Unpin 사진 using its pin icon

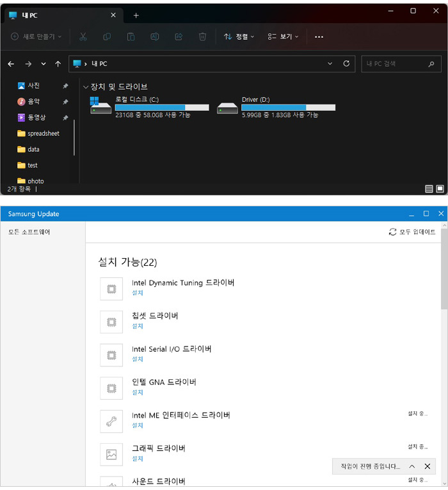coord(65,86)
